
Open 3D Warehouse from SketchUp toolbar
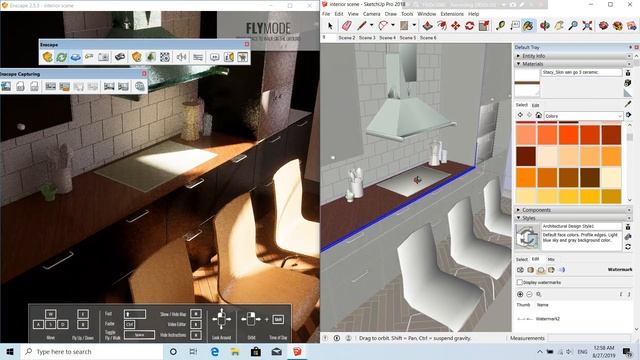coord(604,26)
